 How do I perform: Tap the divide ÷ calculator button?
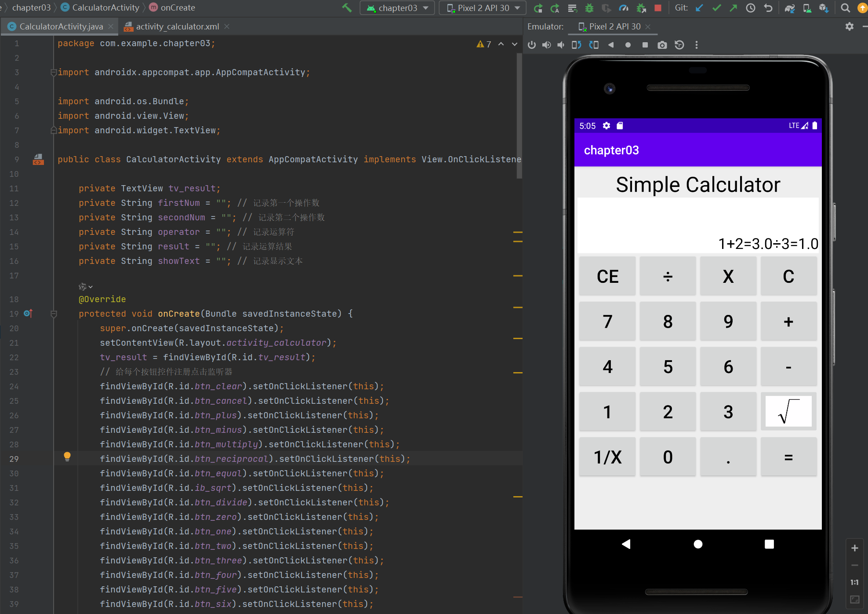click(668, 276)
